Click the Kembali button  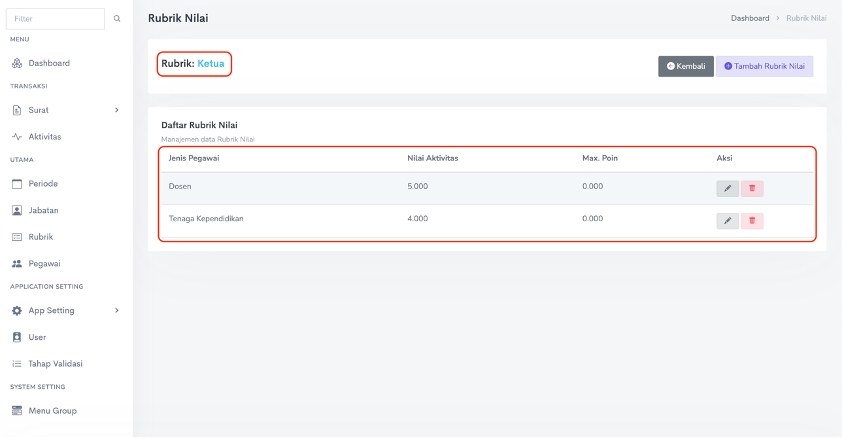point(685,66)
